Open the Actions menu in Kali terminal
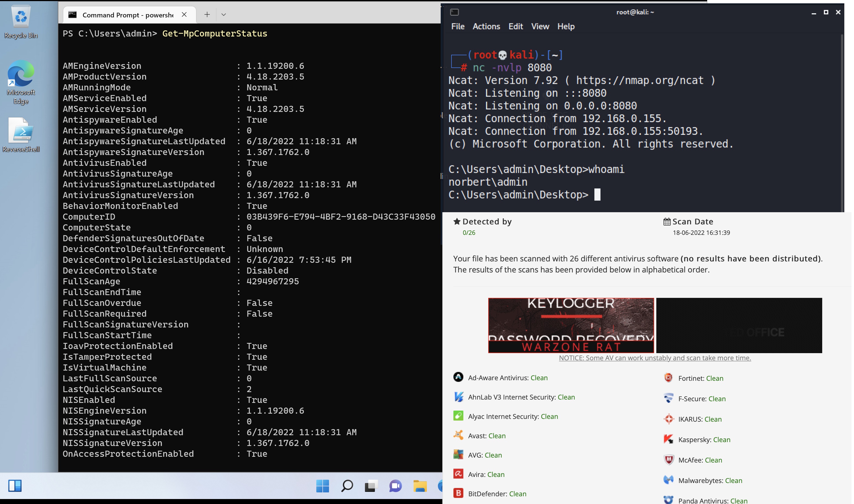This screenshot has width=854, height=504. [486, 27]
